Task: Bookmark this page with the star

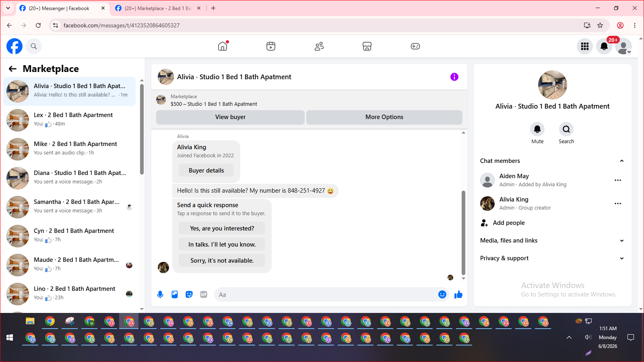Action: click(600, 25)
